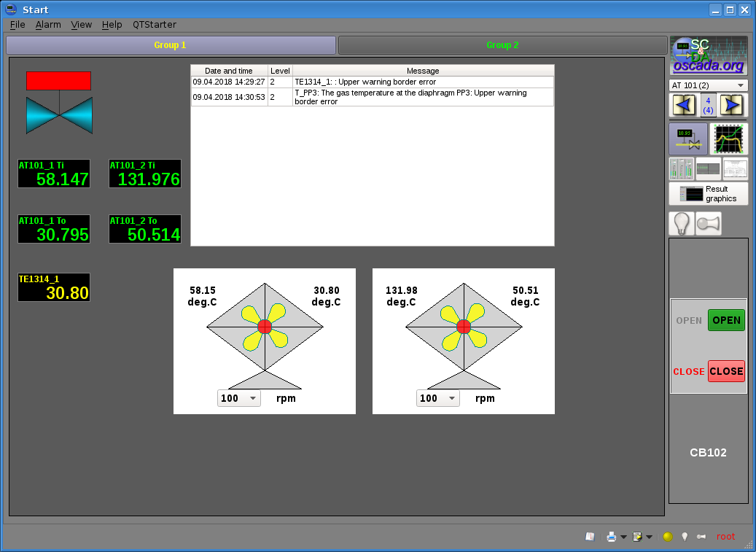This screenshot has width=756, height=552.
Task: Click the red CLOSE button
Action: coord(727,371)
